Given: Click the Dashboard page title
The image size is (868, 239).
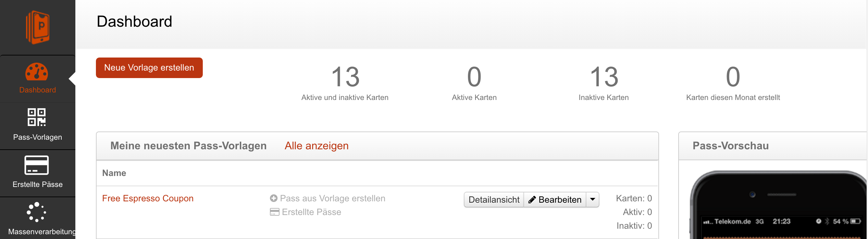Looking at the screenshot, I should [x=134, y=21].
